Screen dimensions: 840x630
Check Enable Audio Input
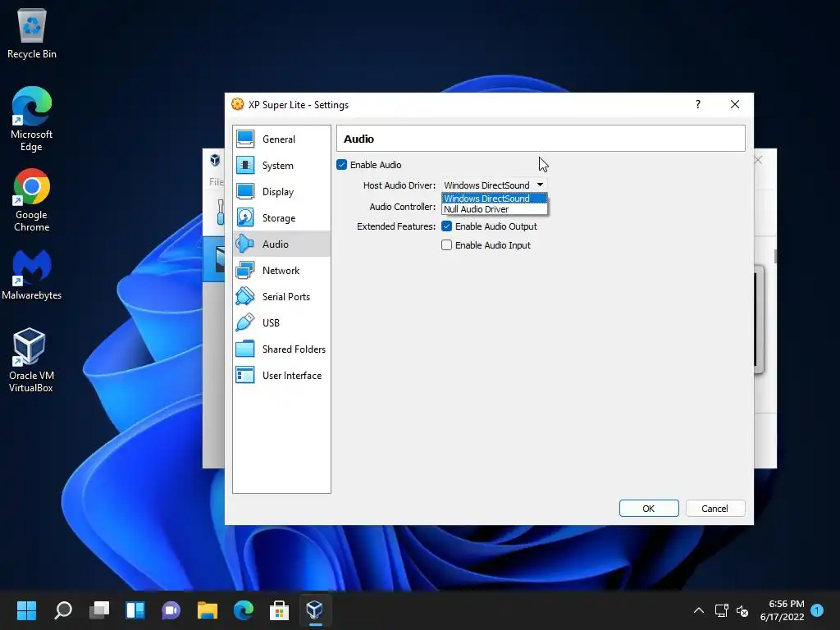pyautogui.click(x=447, y=244)
